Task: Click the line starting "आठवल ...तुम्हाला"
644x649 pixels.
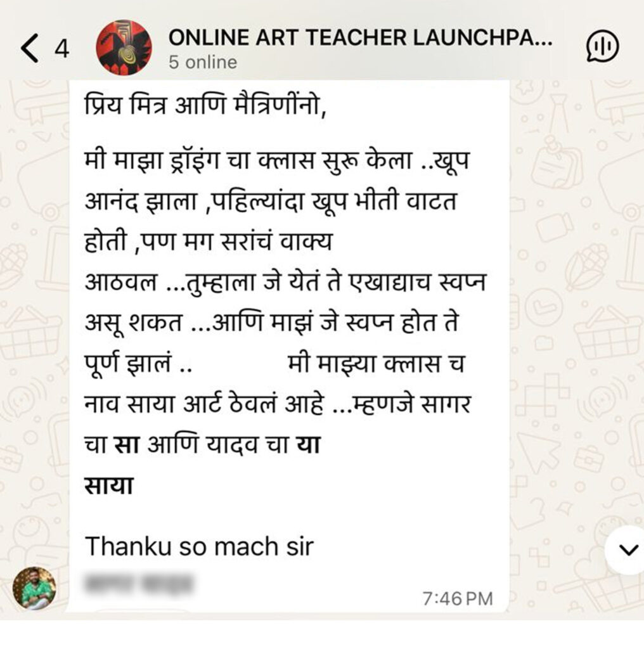Action: pyautogui.click(x=285, y=282)
